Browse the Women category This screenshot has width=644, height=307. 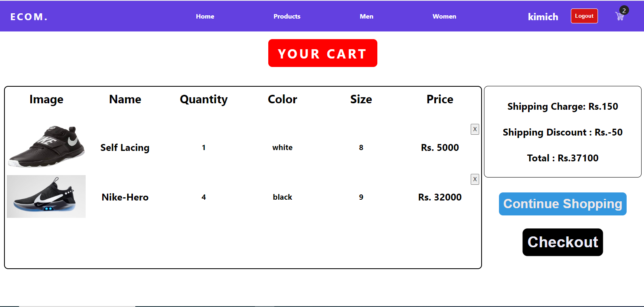[x=444, y=17]
